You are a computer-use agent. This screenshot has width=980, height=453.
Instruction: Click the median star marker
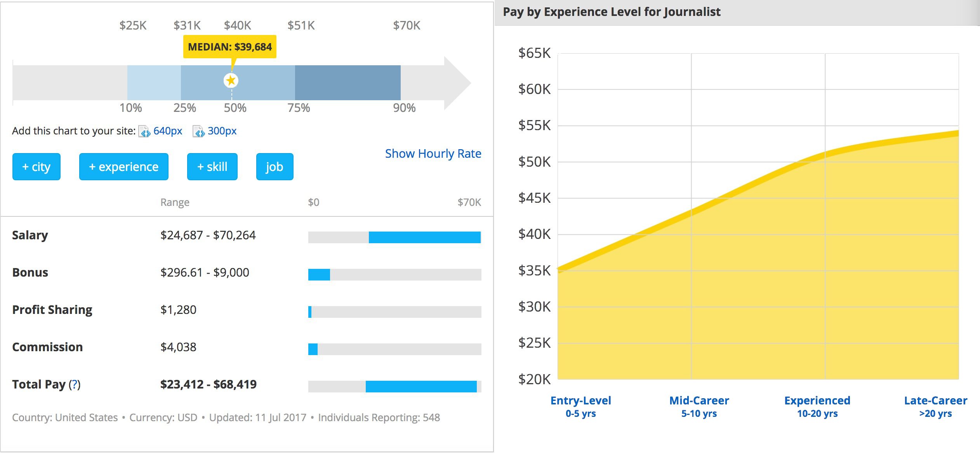tap(231, 80)
